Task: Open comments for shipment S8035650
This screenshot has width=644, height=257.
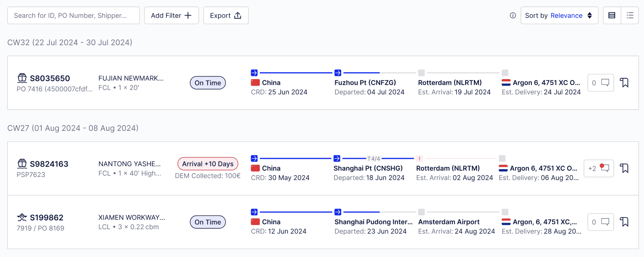Action: [601, 83]
